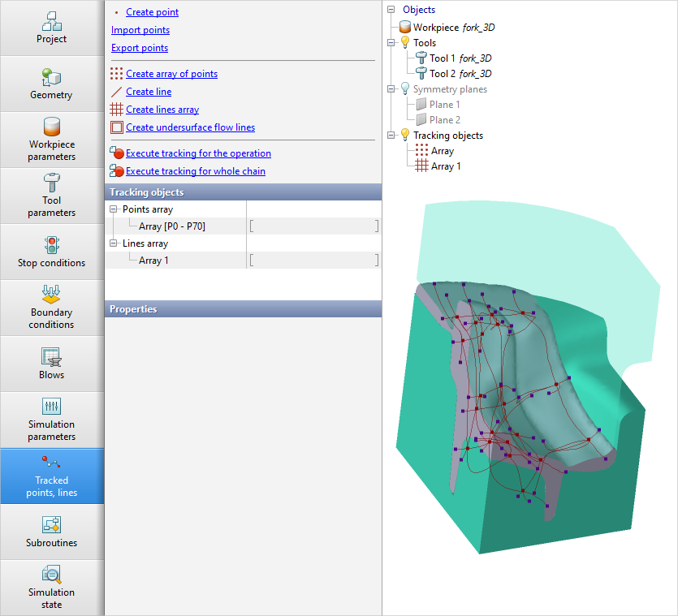Screen dimensions: 678x616
Task: Collapse the Objects tree root
Action: click(391, 11)
